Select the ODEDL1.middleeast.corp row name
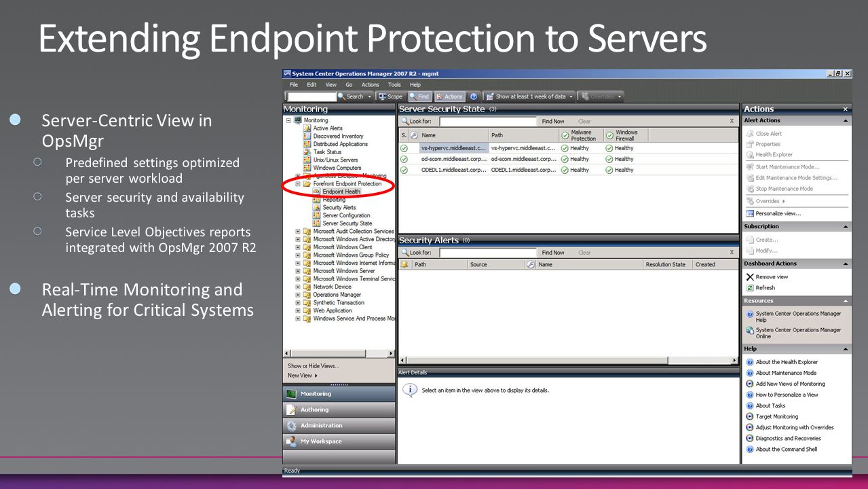This screenshot has height=489, width=868. 453,170
